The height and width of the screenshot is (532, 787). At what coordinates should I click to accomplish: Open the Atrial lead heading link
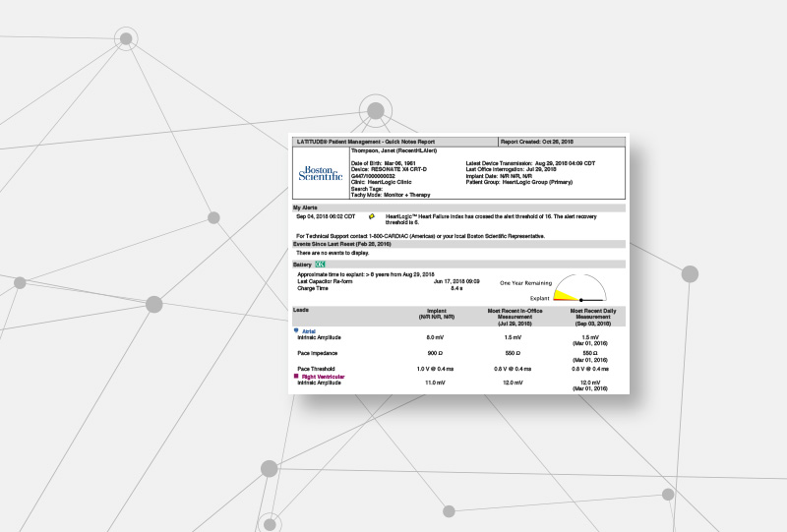click(309, 332)
